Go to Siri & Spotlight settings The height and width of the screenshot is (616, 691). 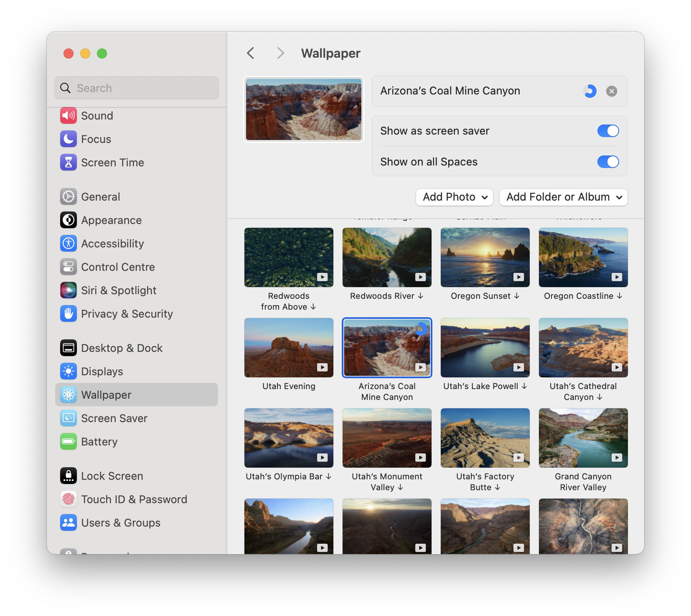click(137, 290)
